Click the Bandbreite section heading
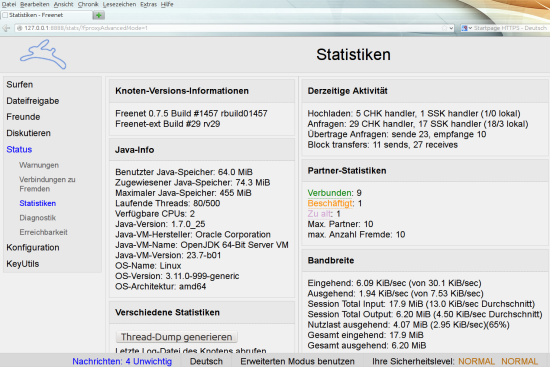This screenshot has height=367, width=550. coord(331,261)
